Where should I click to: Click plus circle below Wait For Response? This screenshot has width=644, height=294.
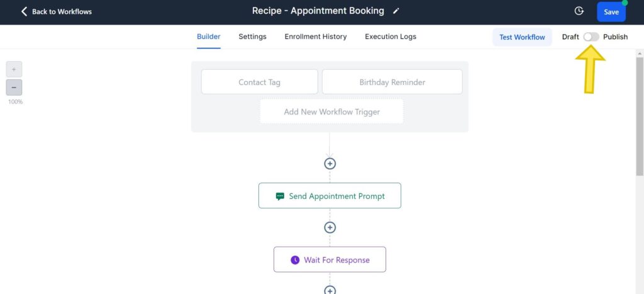(330, 290)
